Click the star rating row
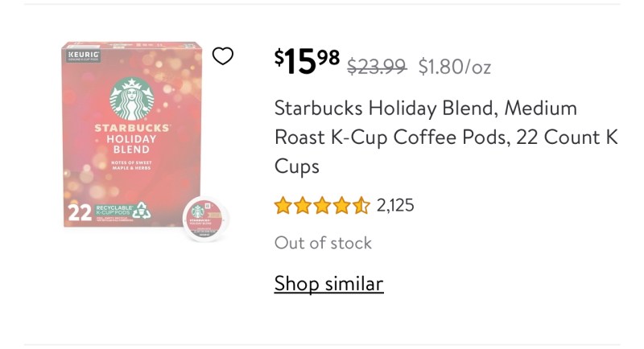This screenshot has height=349, width=644. 322,206
